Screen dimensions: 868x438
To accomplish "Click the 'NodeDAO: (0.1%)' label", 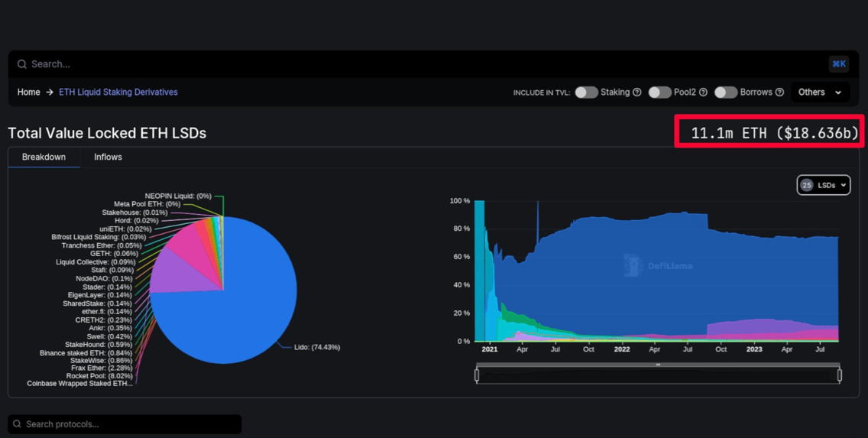I will (x=105, y=278).
